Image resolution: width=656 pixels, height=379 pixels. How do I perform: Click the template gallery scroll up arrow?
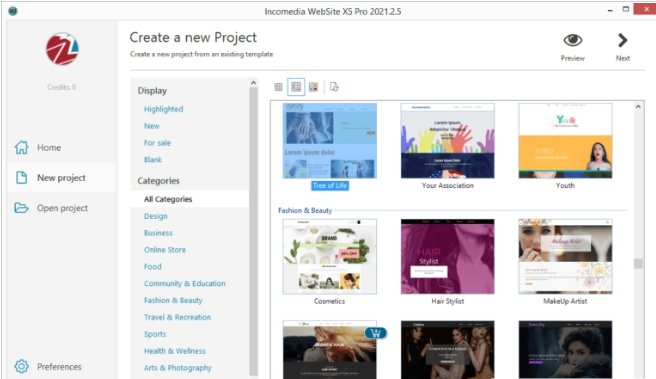638,106
